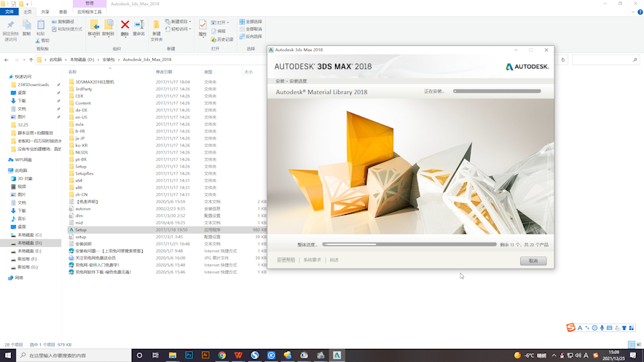Click the Rename (重命名) icon
This screenshot has height=362, width=644.
click(x=139, y=25)
